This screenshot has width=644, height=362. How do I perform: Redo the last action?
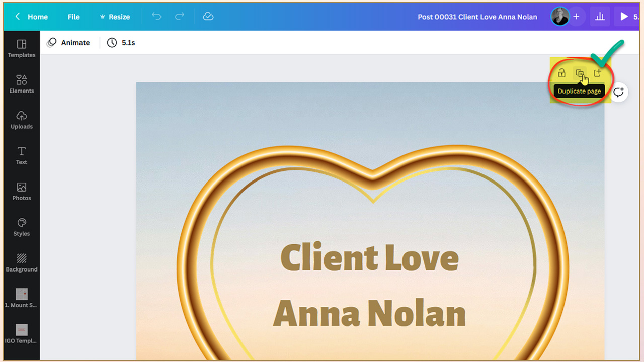[x=180, y=17]
